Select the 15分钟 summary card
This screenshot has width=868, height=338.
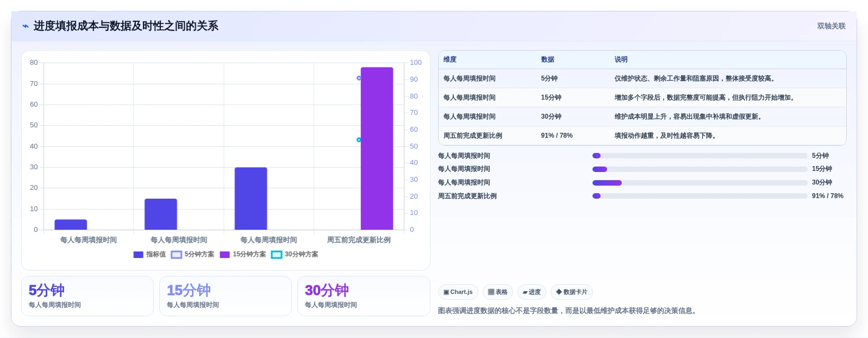pyautogui.click(x=226, y=296)
